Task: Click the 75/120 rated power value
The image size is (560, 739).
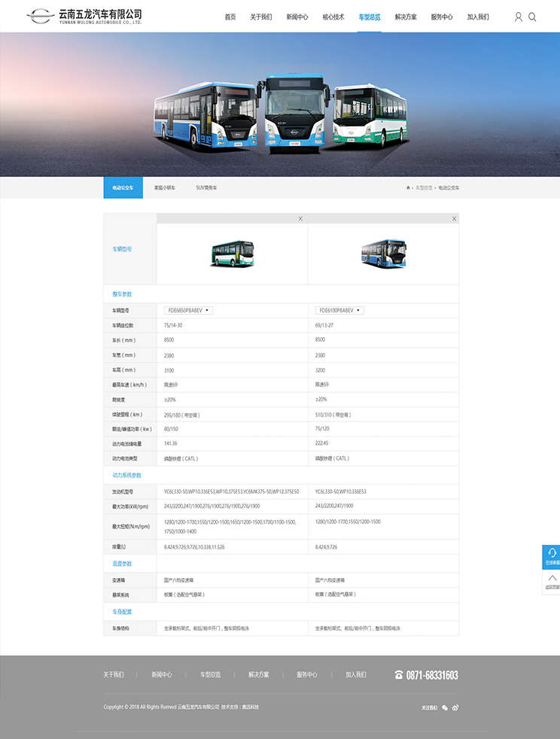Action: click(x=322, y=429)
